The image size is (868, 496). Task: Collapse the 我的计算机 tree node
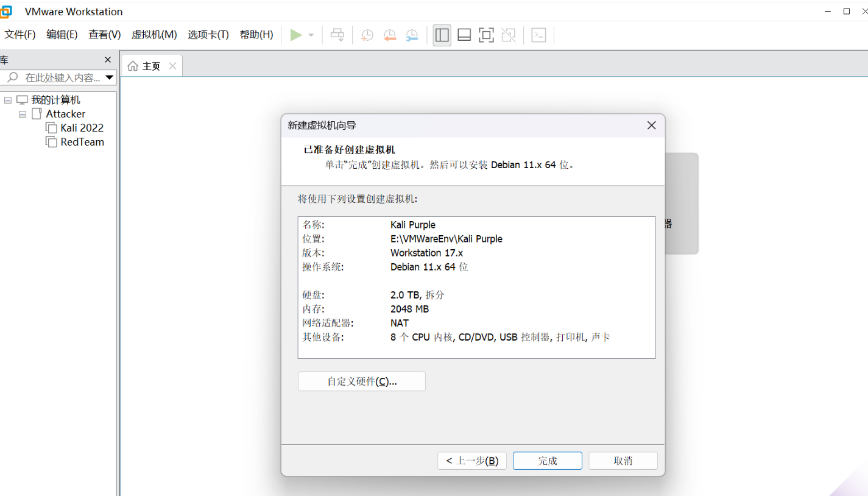point(8,100)
